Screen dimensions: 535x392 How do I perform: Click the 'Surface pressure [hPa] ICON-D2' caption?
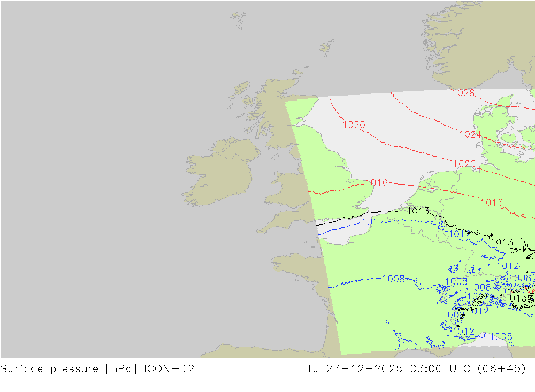pos(97,369)
